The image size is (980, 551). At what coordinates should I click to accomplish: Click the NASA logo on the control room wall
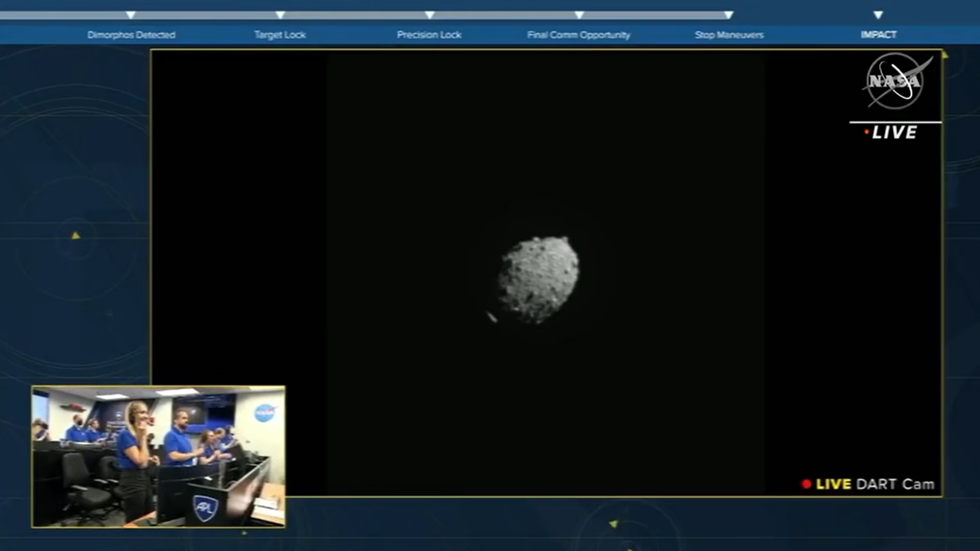tap(265, 412)
